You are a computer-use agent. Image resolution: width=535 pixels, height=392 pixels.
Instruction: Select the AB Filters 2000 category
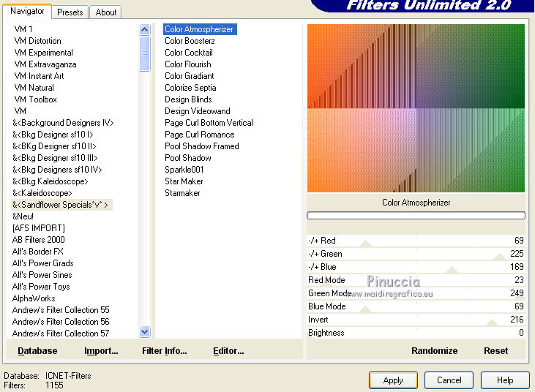39,240
